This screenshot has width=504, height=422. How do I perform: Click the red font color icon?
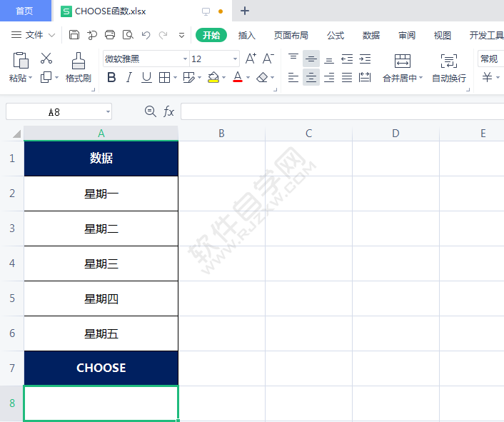(238, 77)
